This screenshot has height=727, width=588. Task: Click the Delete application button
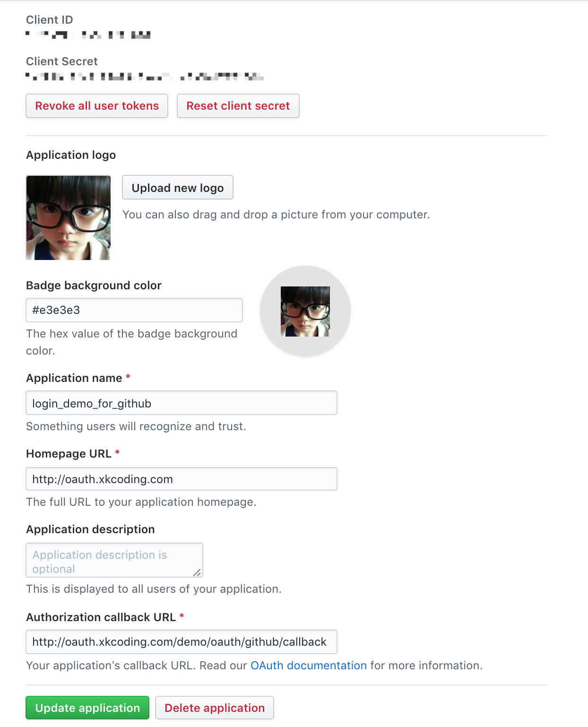pos(215,708)
